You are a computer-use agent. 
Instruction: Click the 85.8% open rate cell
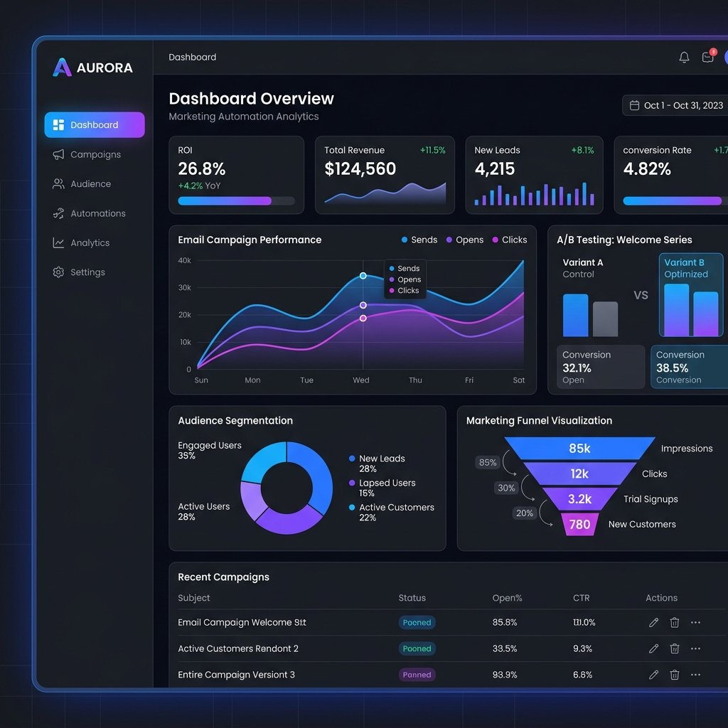(x=505, y=623)
